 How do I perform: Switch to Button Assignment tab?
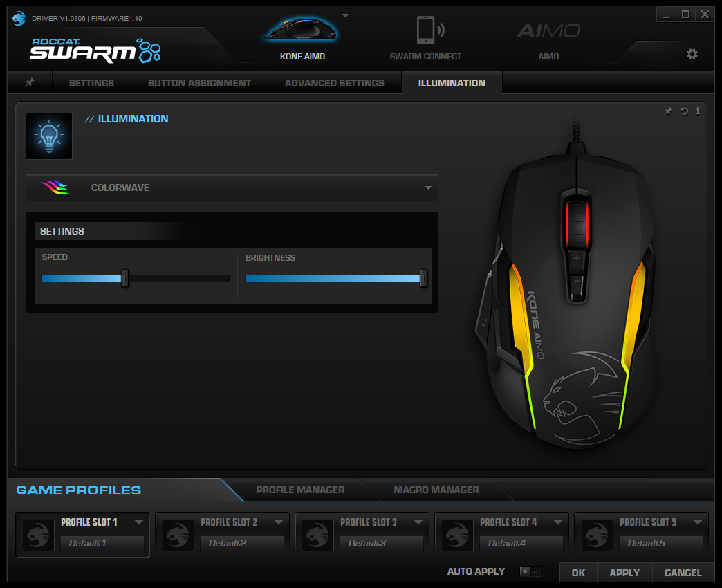(x=199, y=83)
